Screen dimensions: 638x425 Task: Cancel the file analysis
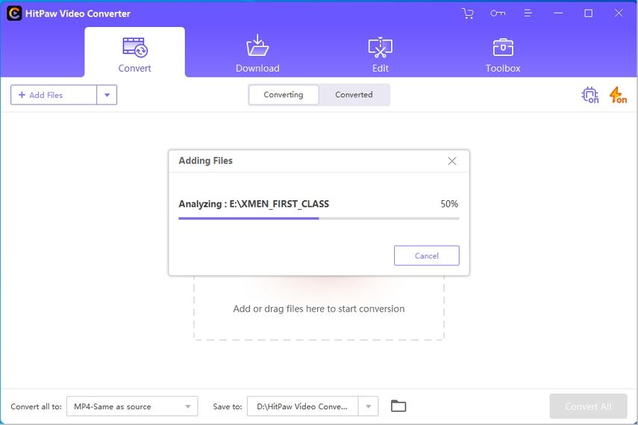426,255
